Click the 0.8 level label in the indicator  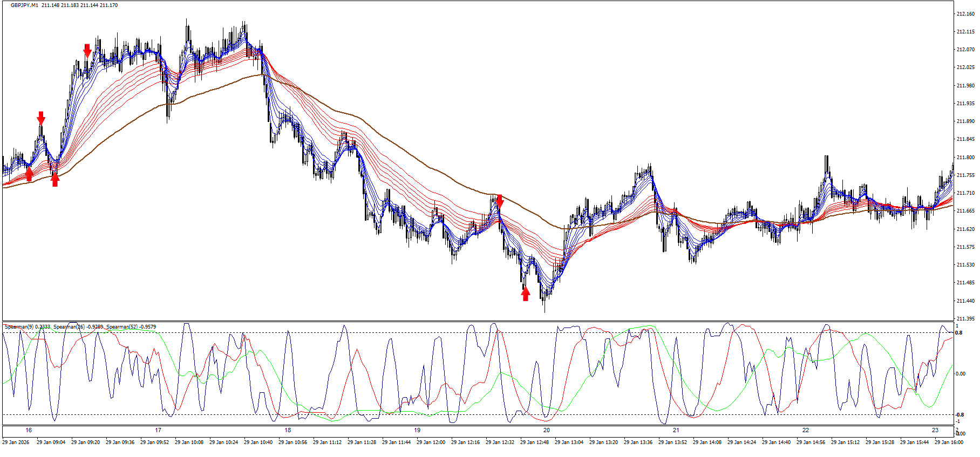coord(959,333)
